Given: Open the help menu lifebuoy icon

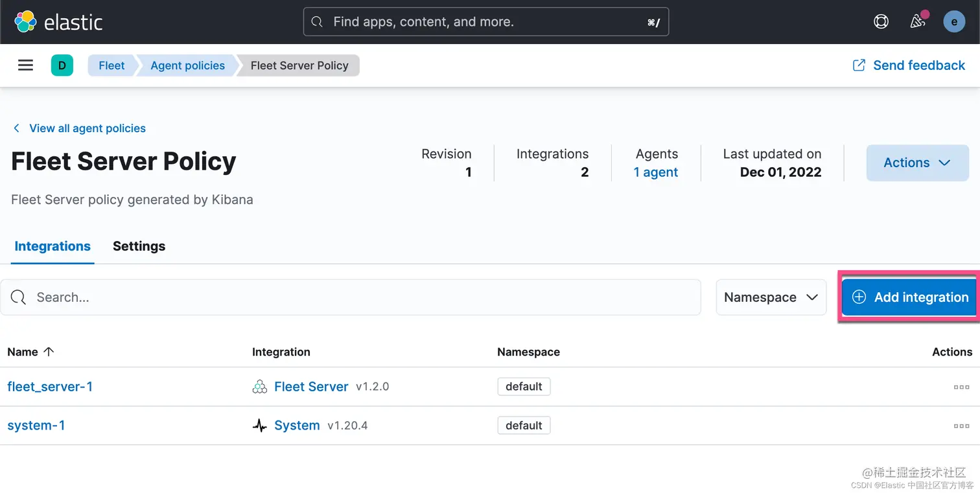Looking at the screenshot, I should click(x=881, y=21).
